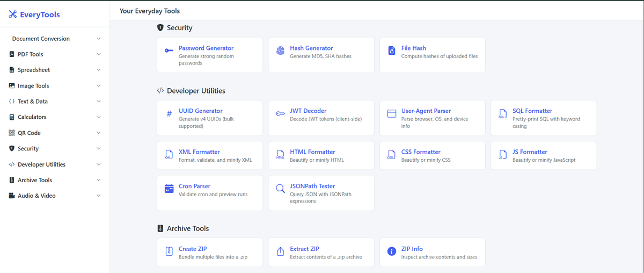
Task: Click the hash symbol icon on UUID Generator card
Action: click(x=169, y=113)
